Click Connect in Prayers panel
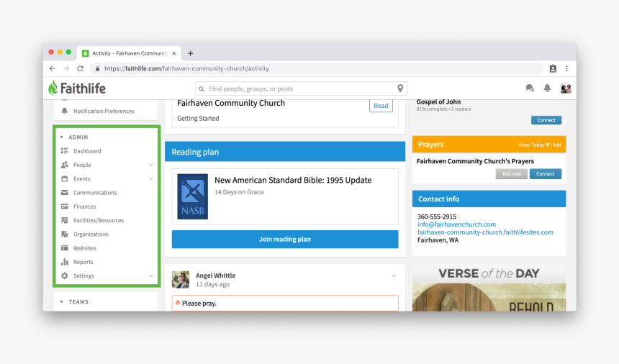This screenshot has width=619, height=364. pyautogui.click(x=546, y=174)
